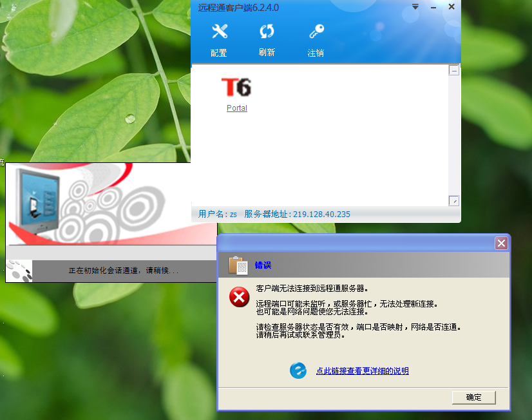
Task: Click the monitor illustration in splash window
Action: (38, 200)
